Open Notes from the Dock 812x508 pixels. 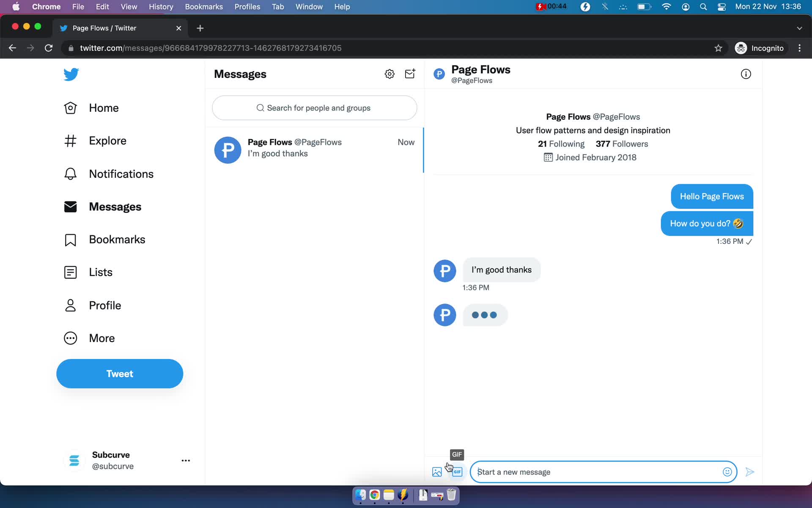[389, 494]
